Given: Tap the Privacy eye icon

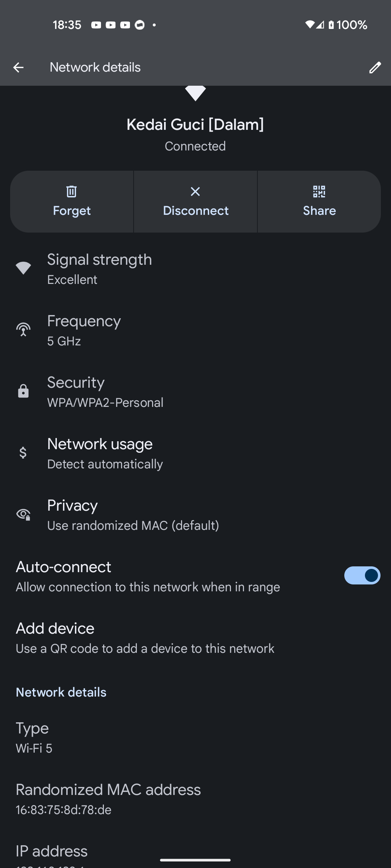Looking at the screenshot, I should (23, 514).
